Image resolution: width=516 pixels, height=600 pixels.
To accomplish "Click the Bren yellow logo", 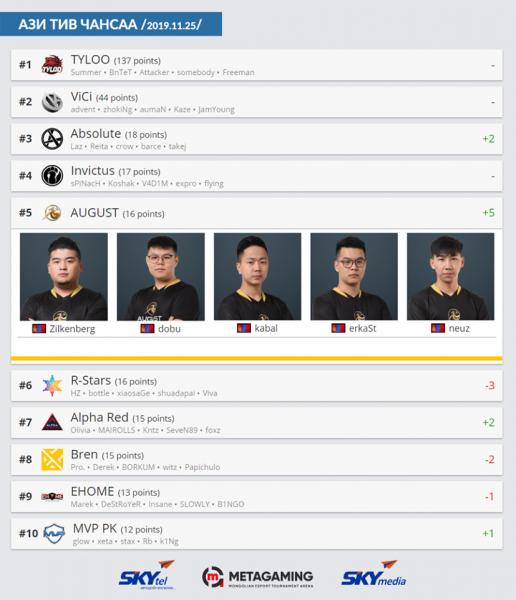I will coord(52,460).
